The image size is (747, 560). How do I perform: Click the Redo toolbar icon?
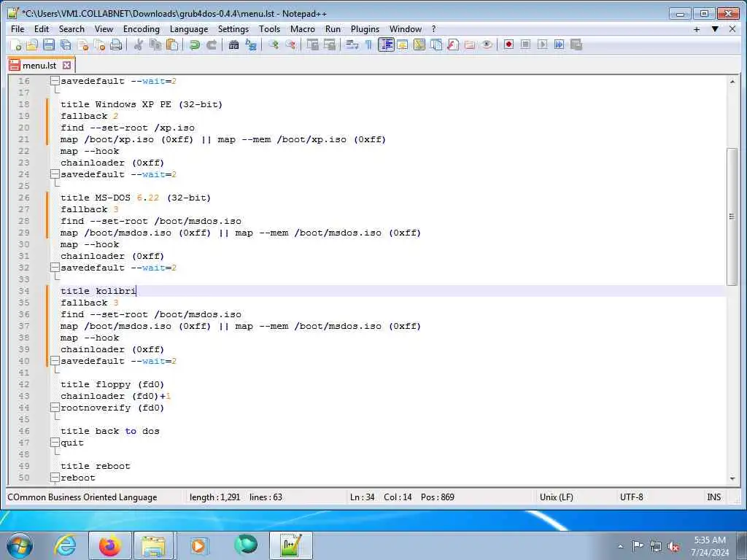(211, 44)
